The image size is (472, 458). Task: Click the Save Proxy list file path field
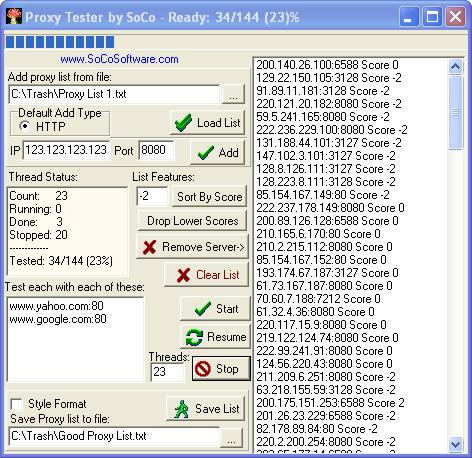(x=114, y=436)
